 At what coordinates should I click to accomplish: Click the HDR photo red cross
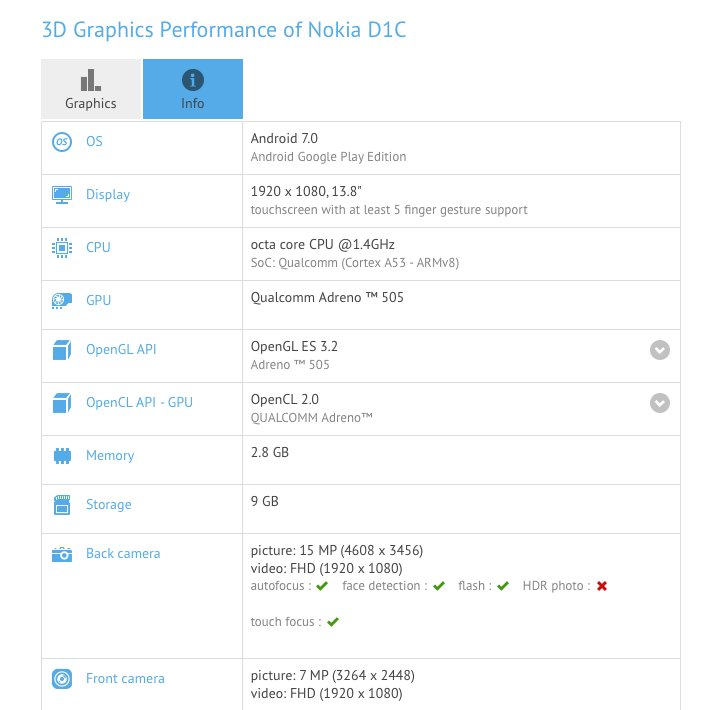(602, 586)
